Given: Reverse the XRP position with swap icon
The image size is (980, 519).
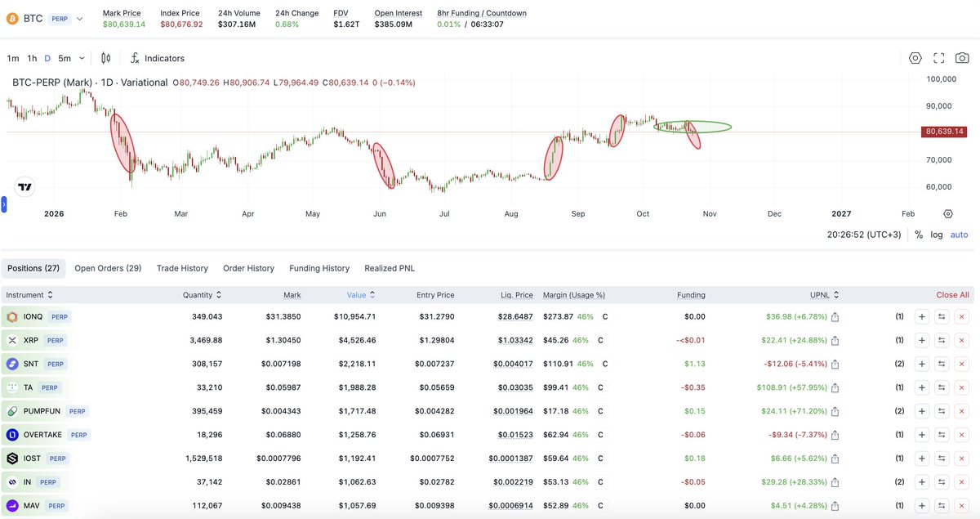Looking at the screenshot, I should click(942, 341).
